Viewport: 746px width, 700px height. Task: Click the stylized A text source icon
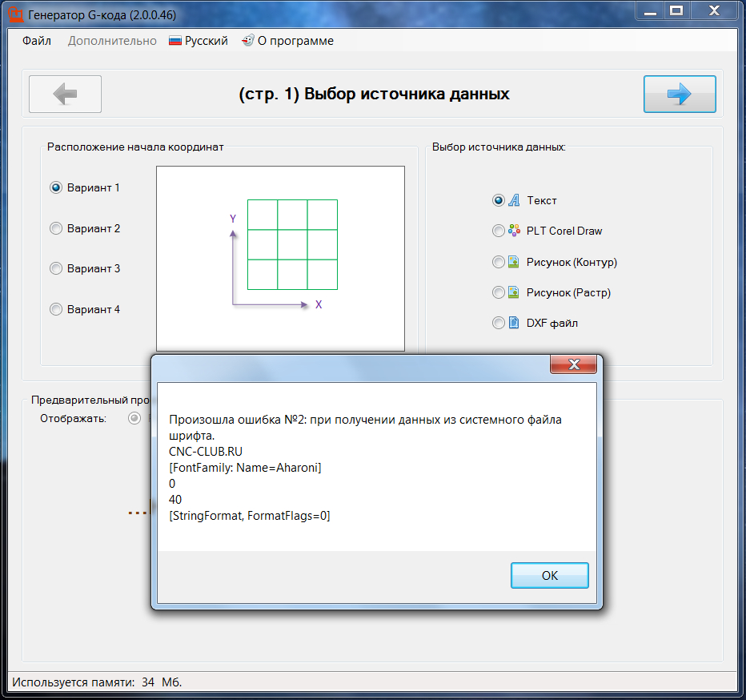514,200
